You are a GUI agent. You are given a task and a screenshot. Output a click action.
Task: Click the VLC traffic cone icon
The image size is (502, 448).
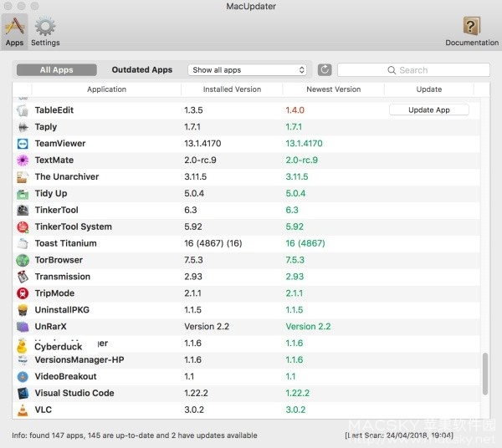point(23,410)
